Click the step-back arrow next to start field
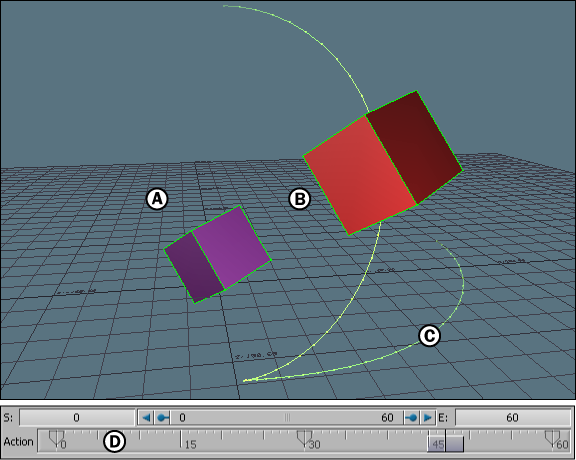Image resolution: width=576 pixels, height=460 pixels. (146, 418)
